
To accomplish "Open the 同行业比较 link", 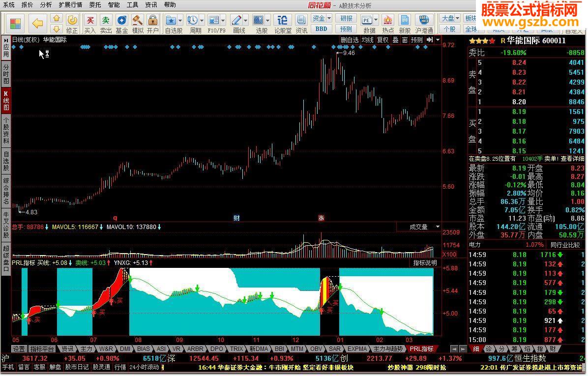I will pyautogui.click(x=565, y=245).
